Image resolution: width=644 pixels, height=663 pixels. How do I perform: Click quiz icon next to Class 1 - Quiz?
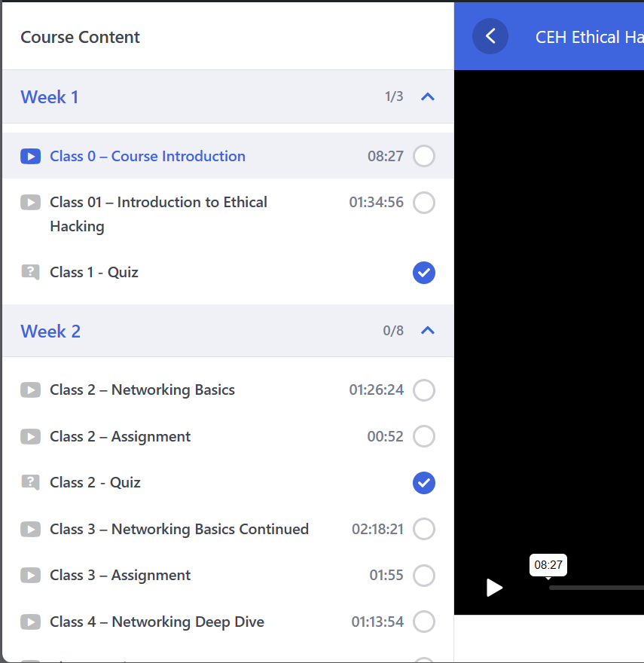click(x=30, y=272)
